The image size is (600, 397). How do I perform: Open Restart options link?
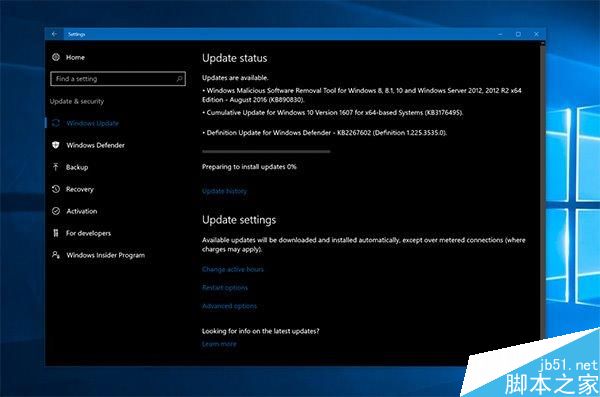tap(225, 288)
